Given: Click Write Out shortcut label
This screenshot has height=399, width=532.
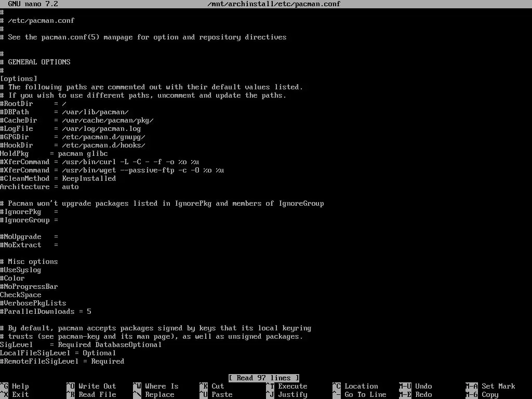Looking at the screenshot, I should pos(91,386).
